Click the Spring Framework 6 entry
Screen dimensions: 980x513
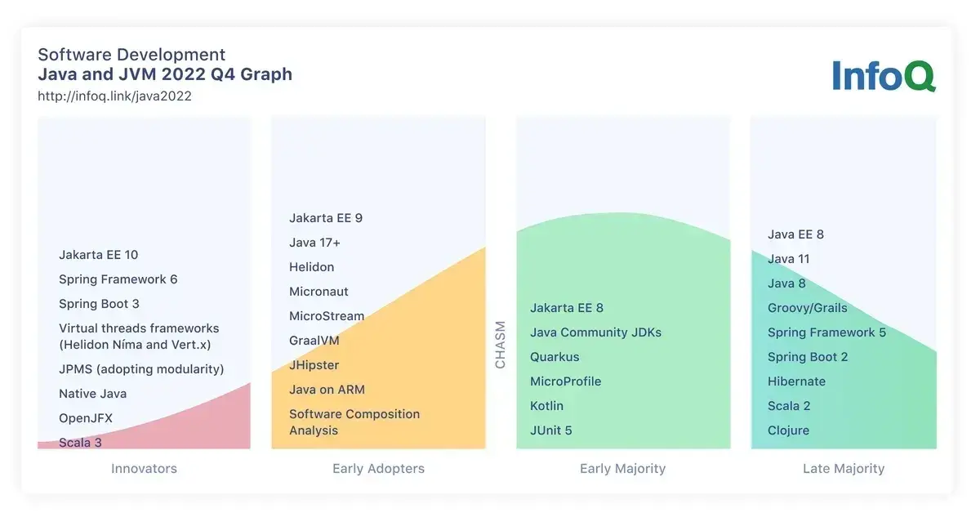(118, 279)
